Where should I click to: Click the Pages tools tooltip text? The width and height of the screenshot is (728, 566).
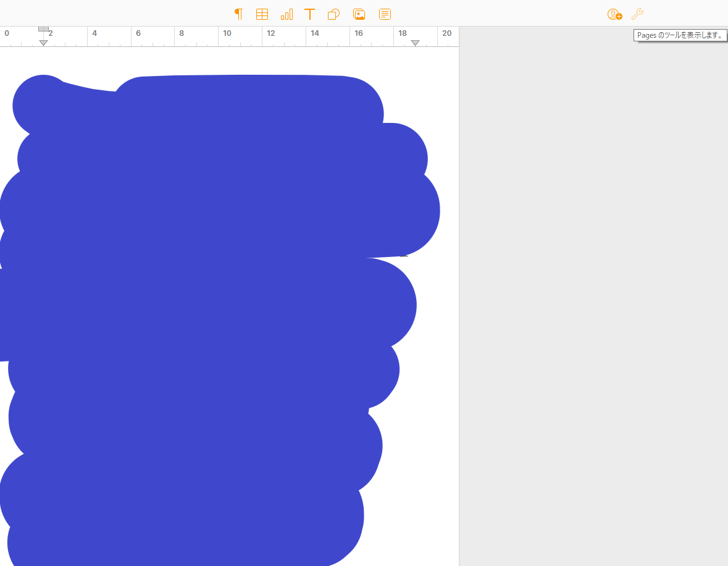pos(680,36)
